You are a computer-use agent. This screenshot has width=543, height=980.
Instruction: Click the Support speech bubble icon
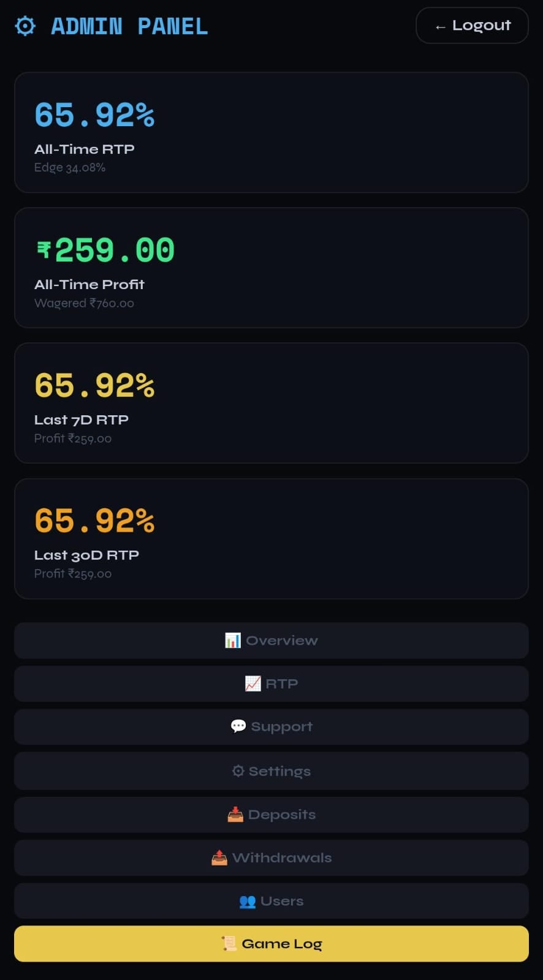[x=238, y=726]
